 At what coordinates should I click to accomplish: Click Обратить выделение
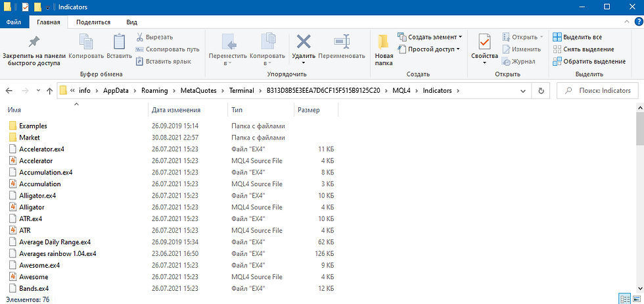click(589, 61)
